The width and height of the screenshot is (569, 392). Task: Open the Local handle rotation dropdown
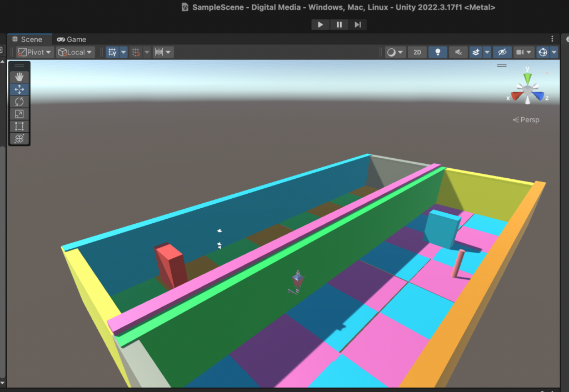75,52
